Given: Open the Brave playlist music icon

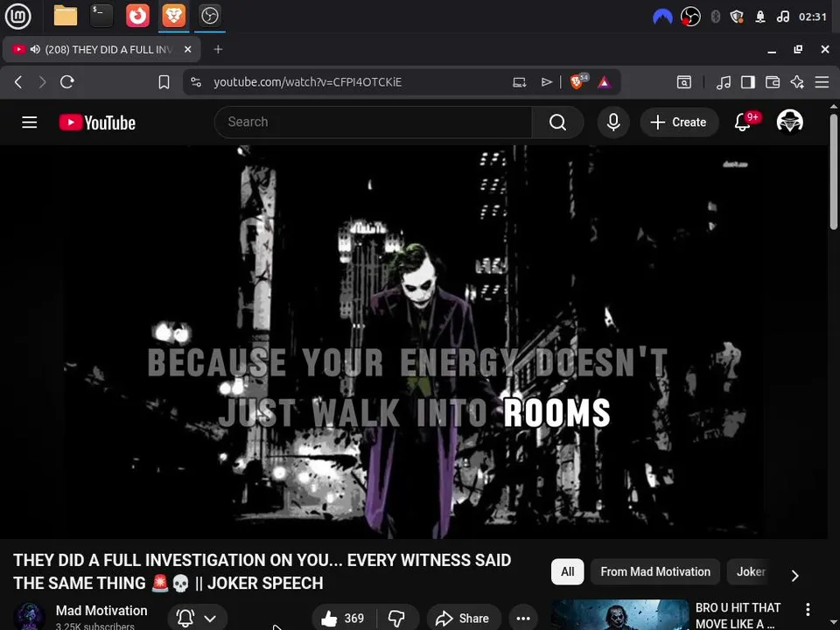Looking at the screenshot, I should click(724, 82).
